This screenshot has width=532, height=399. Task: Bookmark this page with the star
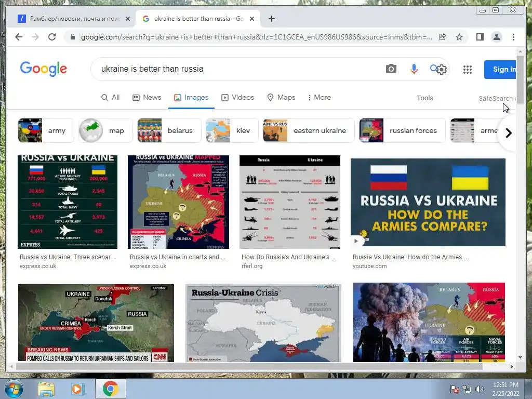[x=459, y=37]
